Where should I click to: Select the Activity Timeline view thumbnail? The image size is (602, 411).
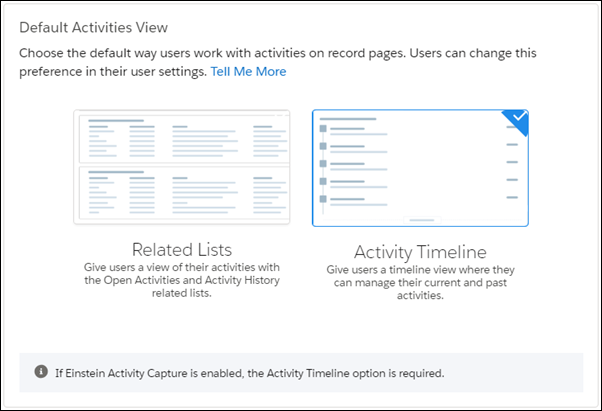click(x=420, y=168)
